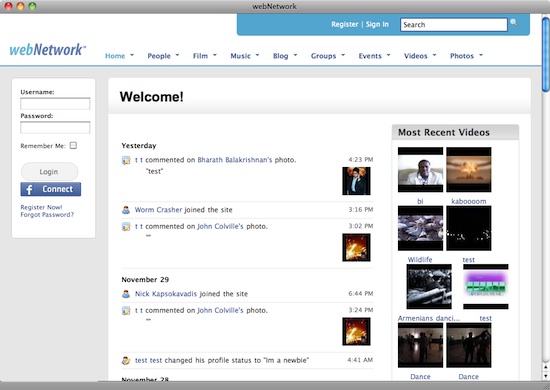550x390 pixels.
Task: Open the Videos menu item
Action: pos(416,56)
